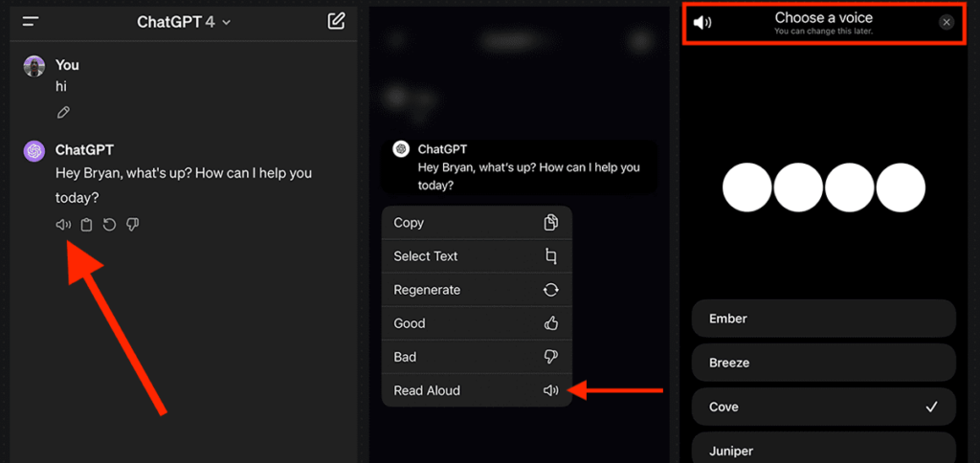The image size is (980, 463).
Task: Close the Choose a voice panel
Action: pyautogui.click(x=947, y=23)
